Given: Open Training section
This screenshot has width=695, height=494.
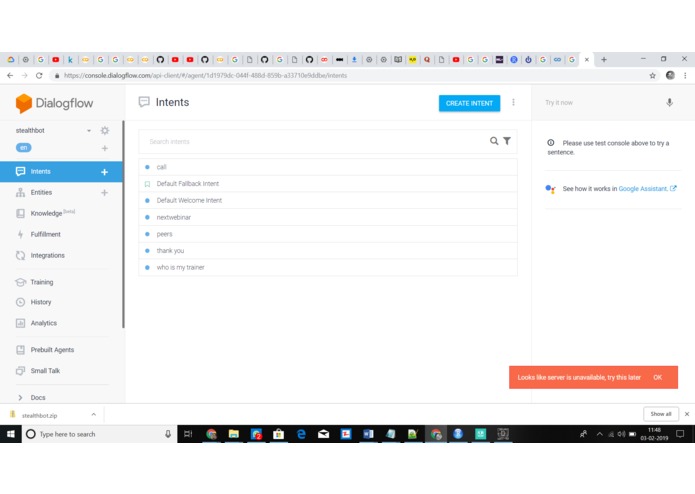Looking at the screenshot, I should pyautogui.click(x=42, y=282).
